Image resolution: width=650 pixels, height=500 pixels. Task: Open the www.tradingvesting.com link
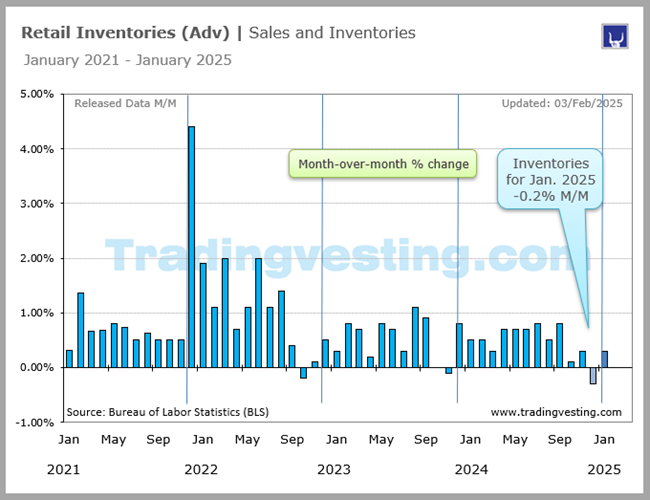(x=556, y=412)
